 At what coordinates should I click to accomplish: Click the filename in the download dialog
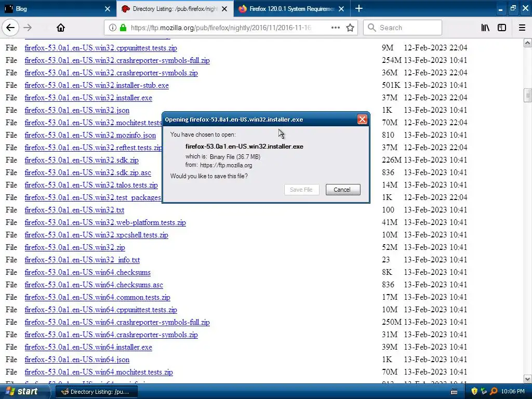244,147
